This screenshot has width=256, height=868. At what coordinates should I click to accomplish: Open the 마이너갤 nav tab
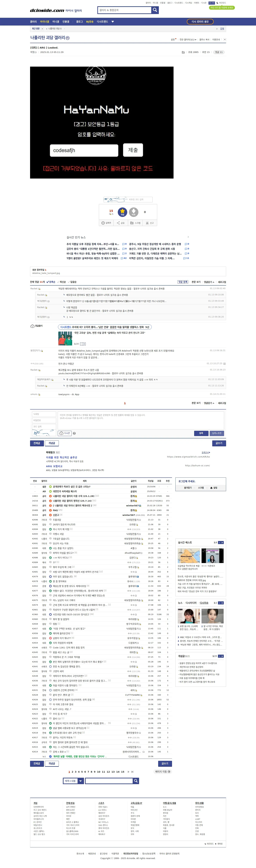44,22
